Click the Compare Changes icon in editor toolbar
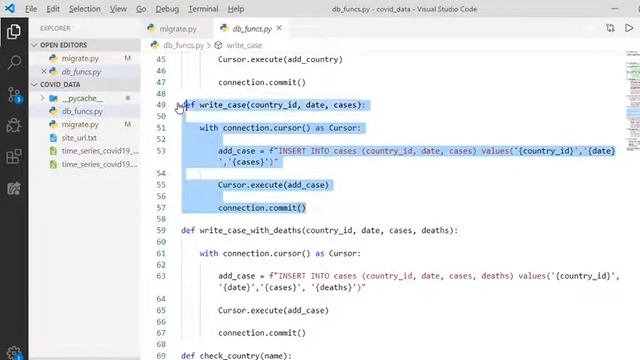640x360 pixels. [610, 28]
